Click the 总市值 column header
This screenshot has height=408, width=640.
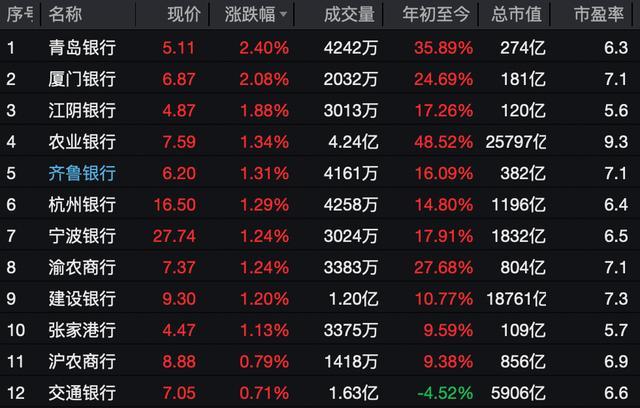pyautogui.click(x=516, y=15)
